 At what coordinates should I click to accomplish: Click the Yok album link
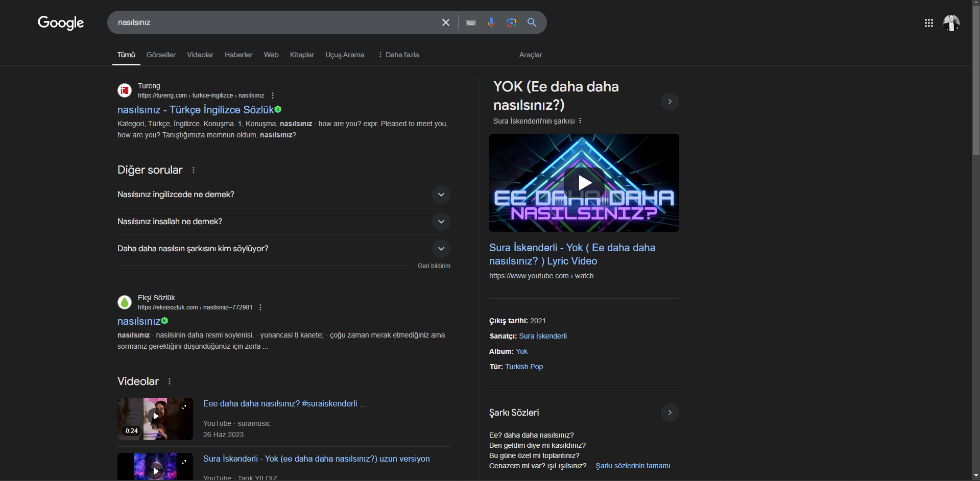coord(521,351)
